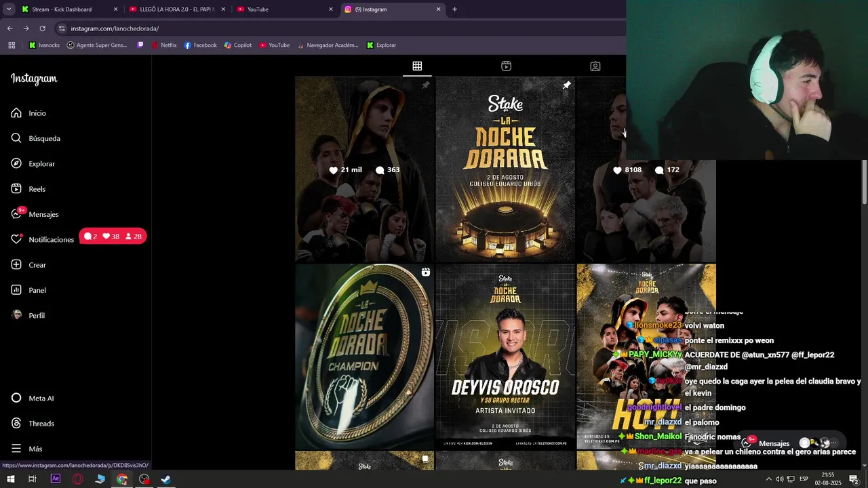Viewport: 868px width, 488px height.
Task: Go forward in browser history
Action: point(26,28)
